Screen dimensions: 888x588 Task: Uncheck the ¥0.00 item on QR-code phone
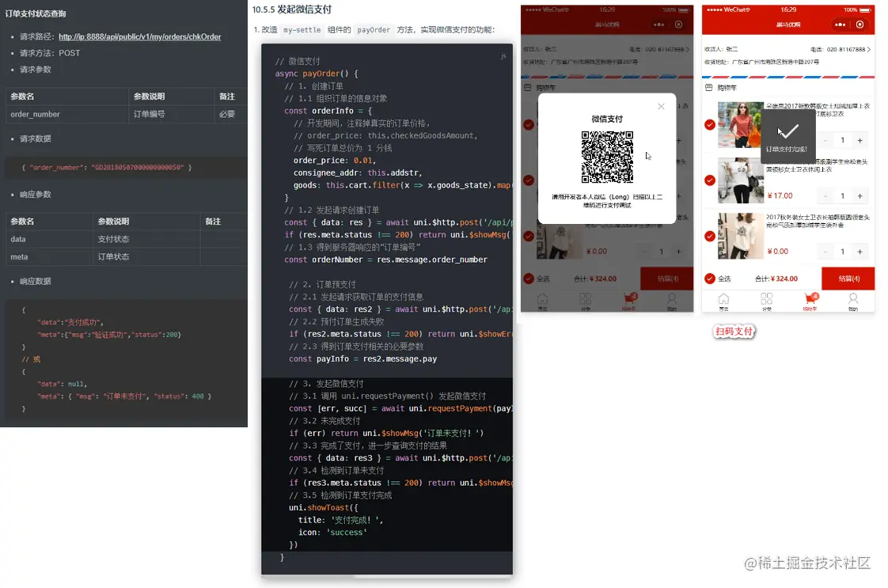point(529,236)
